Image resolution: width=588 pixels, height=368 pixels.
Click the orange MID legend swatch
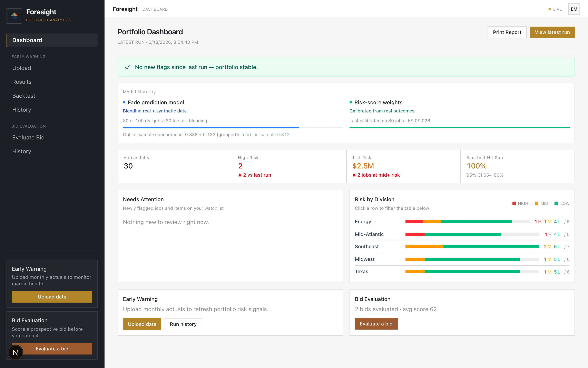537,203
